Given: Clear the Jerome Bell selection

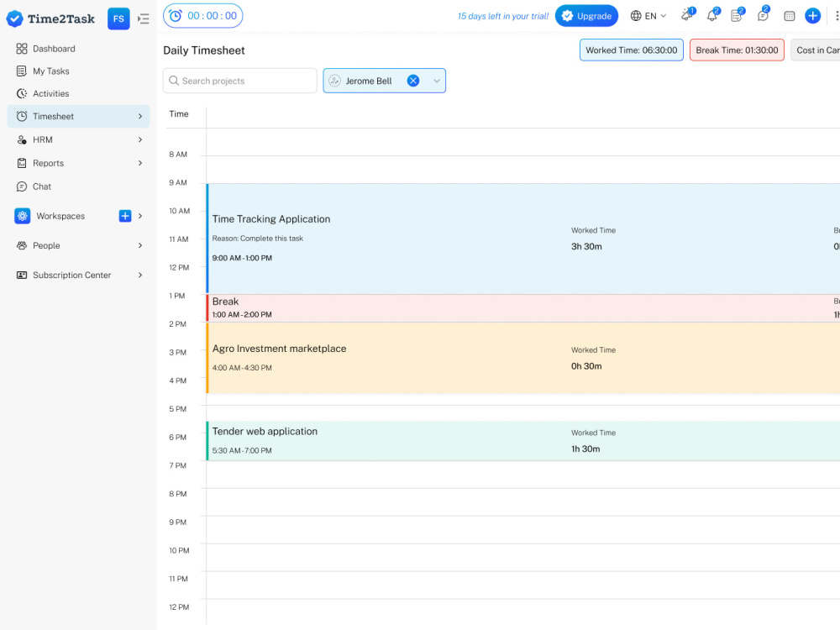Looking at the screenshot, I should click(x=413, y=81).
